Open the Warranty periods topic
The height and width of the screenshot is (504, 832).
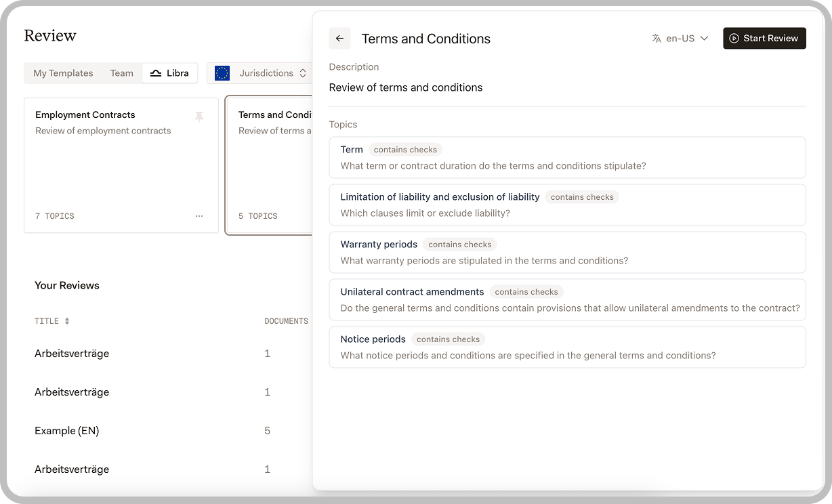(x=567, y=252)
